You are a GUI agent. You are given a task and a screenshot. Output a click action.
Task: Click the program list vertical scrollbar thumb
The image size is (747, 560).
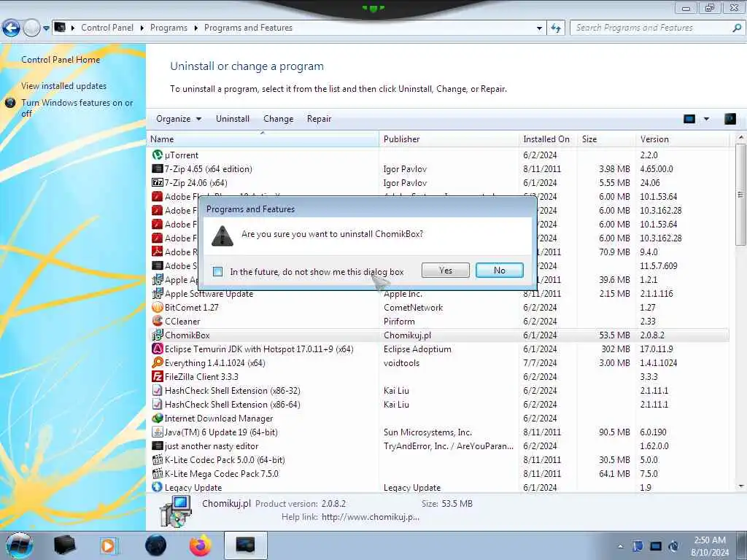point(740,194)
